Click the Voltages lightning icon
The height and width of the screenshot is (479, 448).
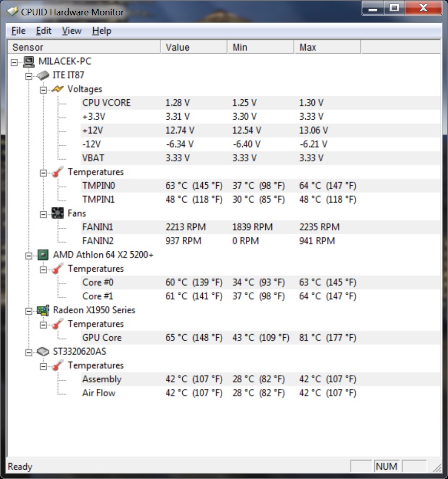[57, 89]
